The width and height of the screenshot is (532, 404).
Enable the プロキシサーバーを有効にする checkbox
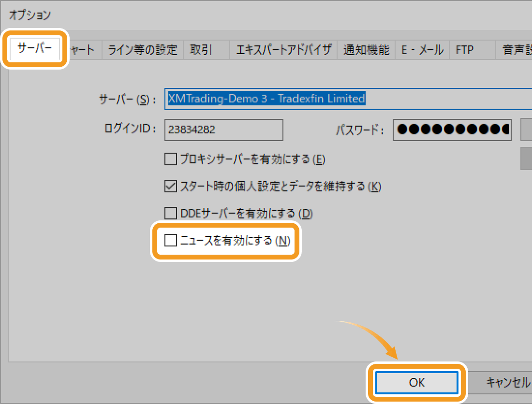[x=170, y=159]
